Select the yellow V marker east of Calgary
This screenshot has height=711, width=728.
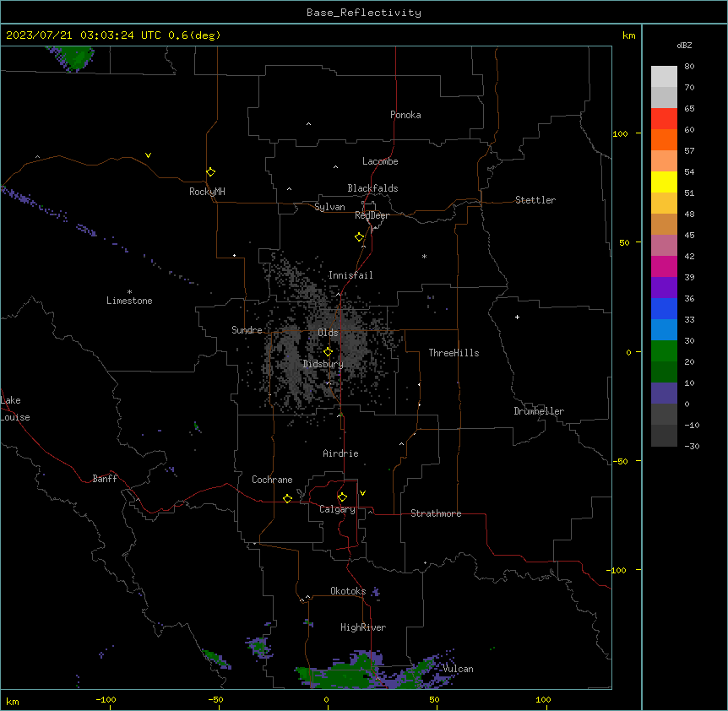click(x=362, y=493)
